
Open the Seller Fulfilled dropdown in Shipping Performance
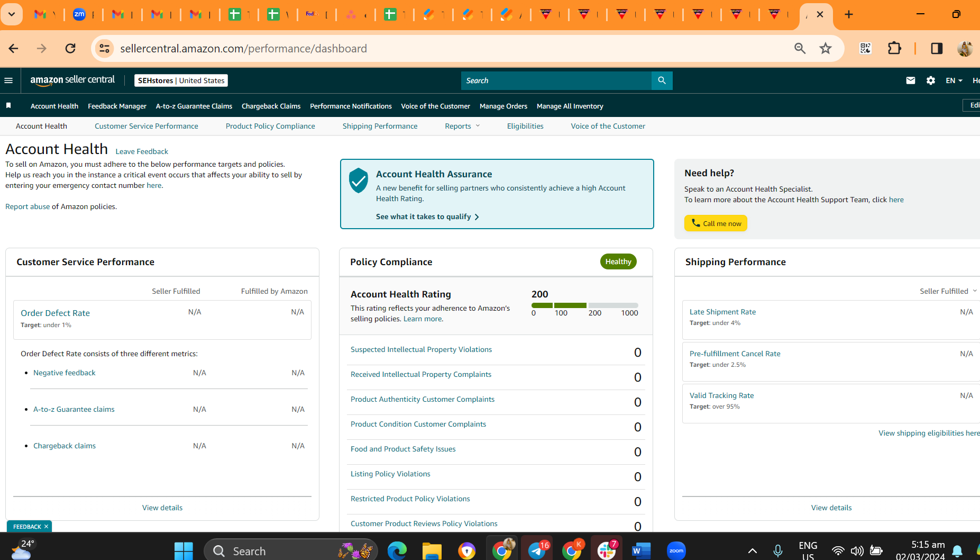point(948,291)
